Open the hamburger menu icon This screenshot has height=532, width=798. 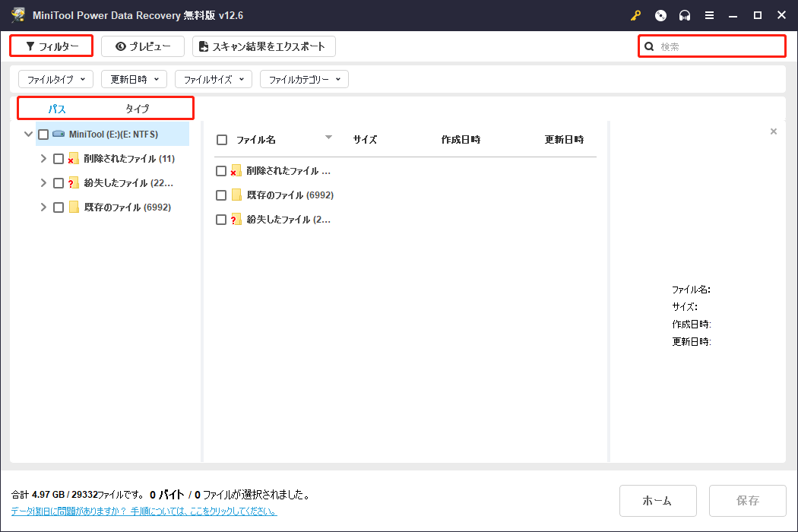(x=709, y=16)
